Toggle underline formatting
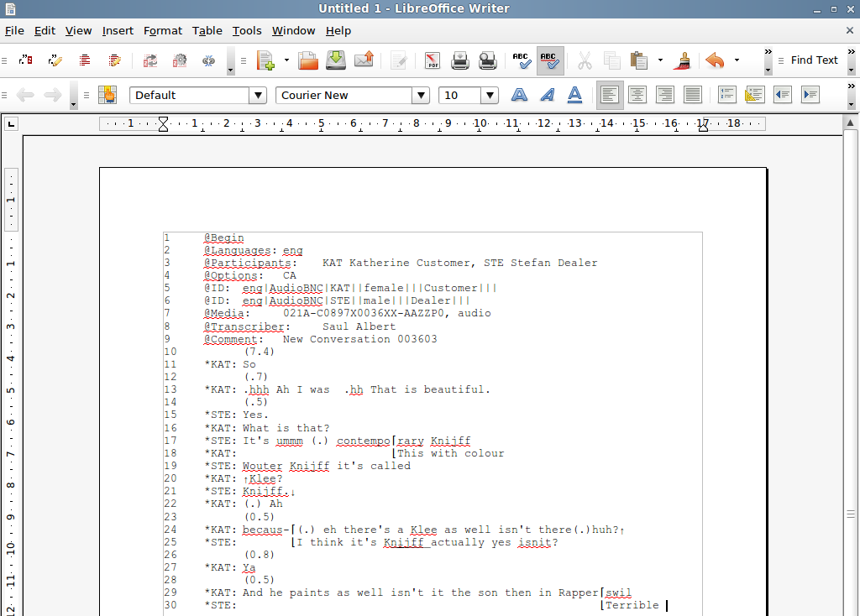 pyautogui.click(x=574, y=95)
